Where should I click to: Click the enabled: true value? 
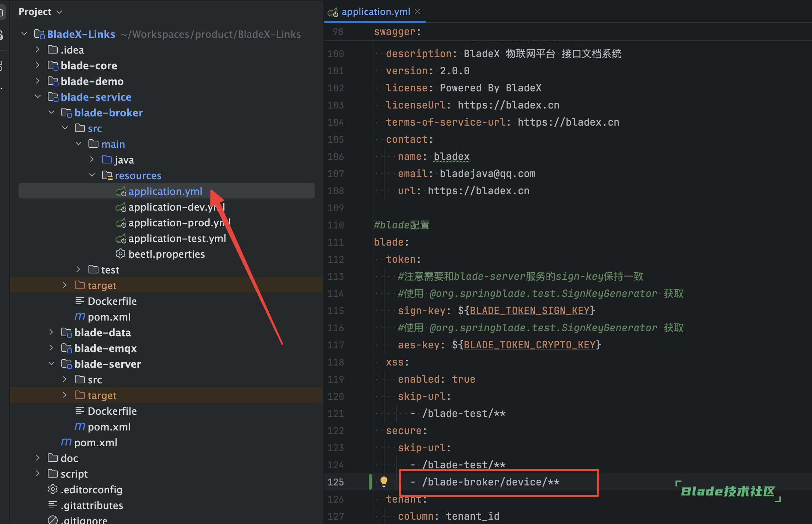coord(463,379)
